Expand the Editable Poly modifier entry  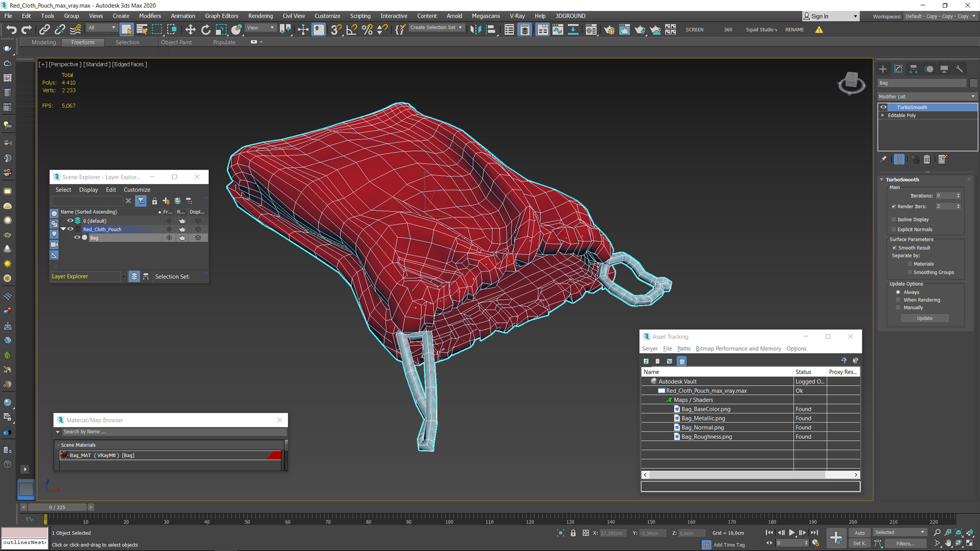pos(883,115)
